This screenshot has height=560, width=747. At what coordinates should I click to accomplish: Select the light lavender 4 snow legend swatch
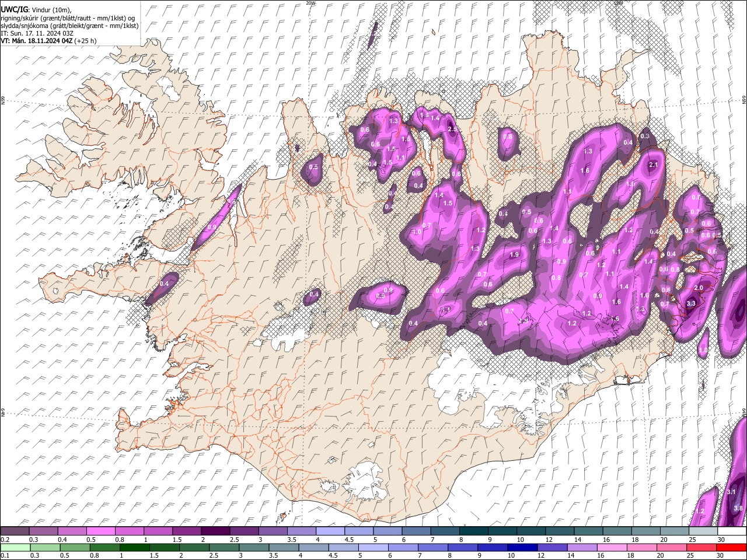330,531
